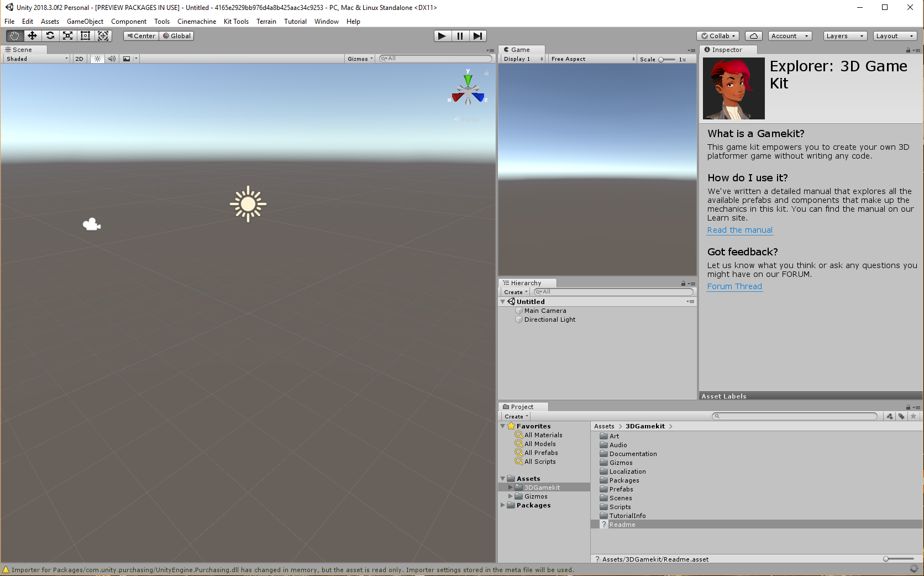
Task: Select the combined Transform tool
Action: (x=103, y=36)
